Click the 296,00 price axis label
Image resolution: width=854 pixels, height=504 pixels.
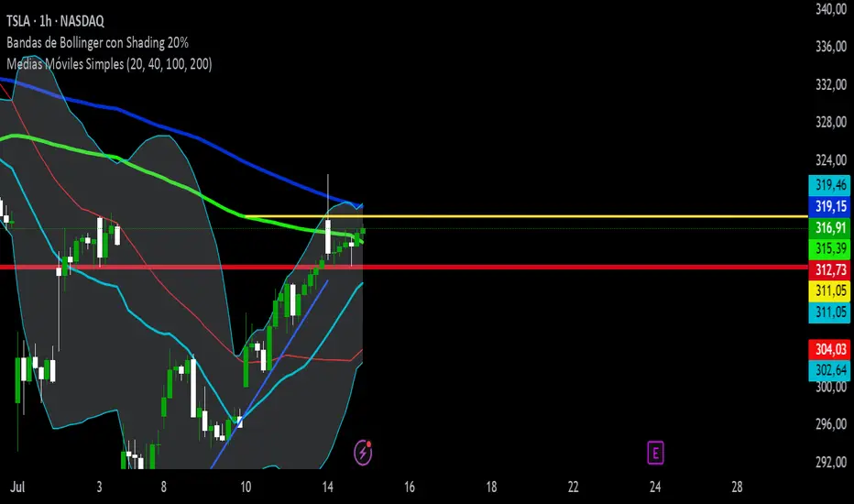point(831,424)
